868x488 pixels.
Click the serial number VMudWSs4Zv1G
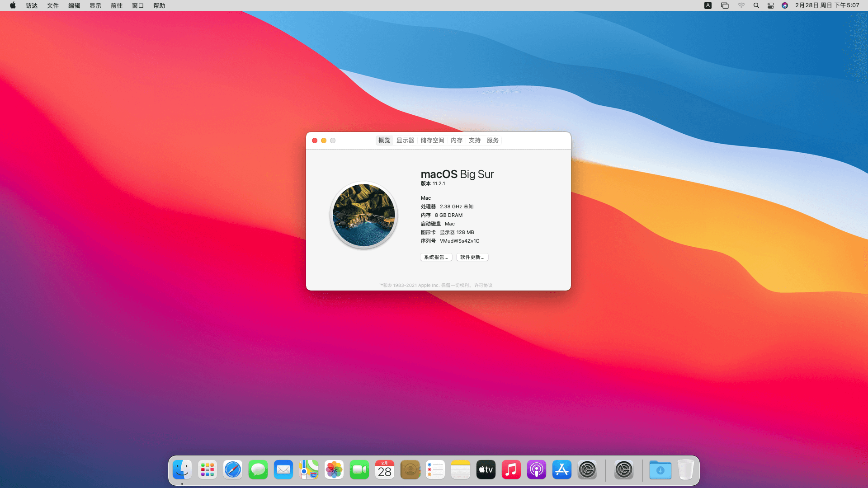point(460,241)
